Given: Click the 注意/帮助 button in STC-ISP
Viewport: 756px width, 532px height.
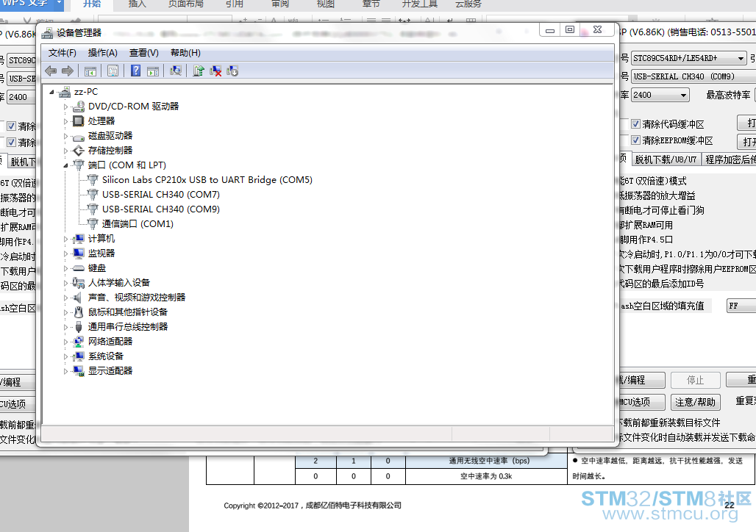Looking at the screenshot, I should coord(695,402).
